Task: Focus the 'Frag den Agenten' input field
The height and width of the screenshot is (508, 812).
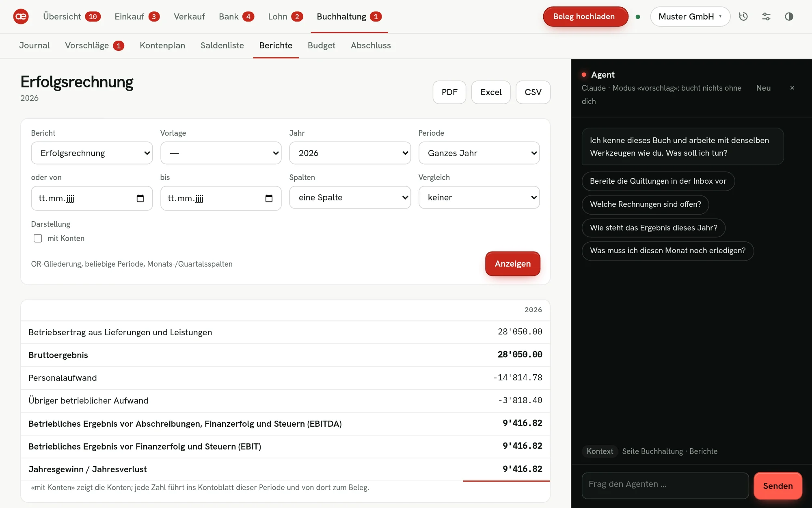Action: [x=665, y=486]
